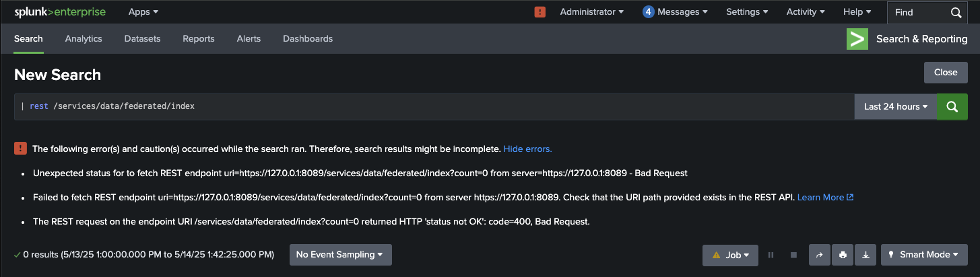Stop the search job
The height and width of the screenshot is (277, 980).
793,255
